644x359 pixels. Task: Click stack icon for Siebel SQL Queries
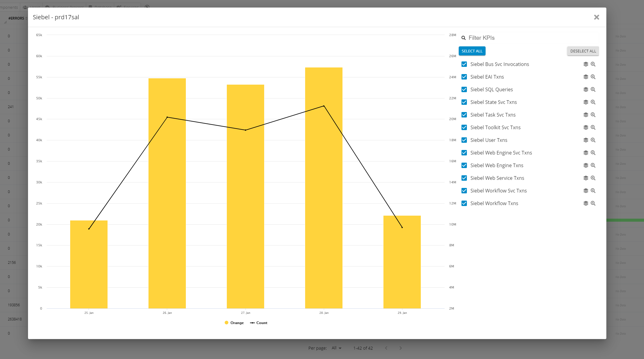[x=586, y=89]
